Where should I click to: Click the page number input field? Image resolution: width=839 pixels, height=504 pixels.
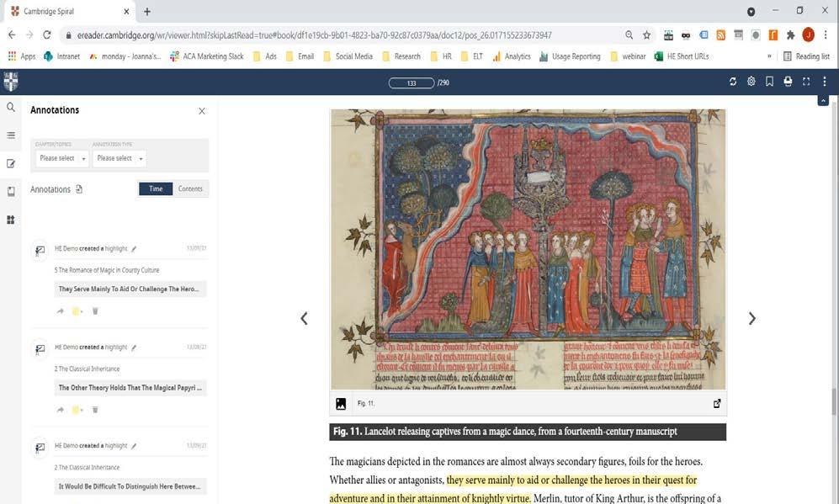pyautogui.click(x=411, y=83)
